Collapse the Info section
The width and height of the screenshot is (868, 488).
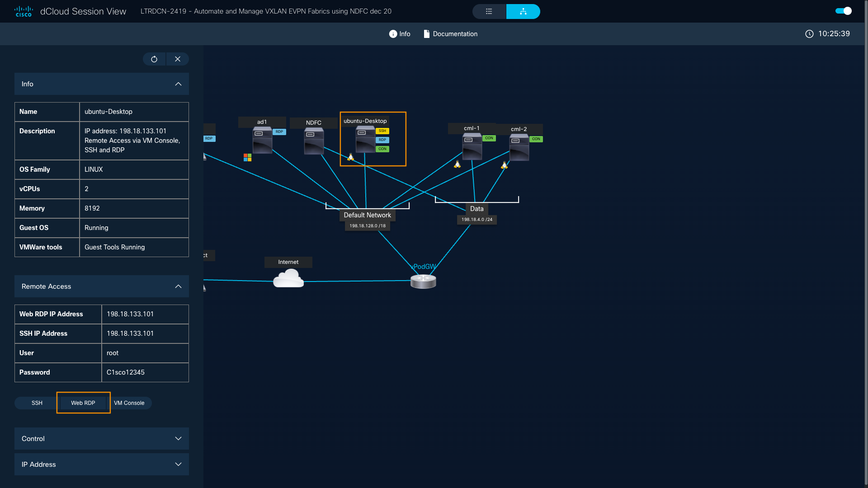click(102, 84)
